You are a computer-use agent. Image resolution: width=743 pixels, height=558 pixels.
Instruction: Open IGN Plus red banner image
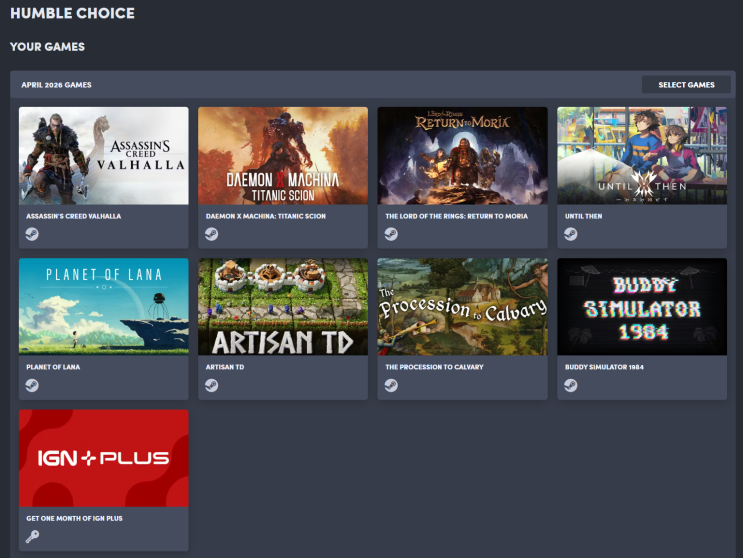coord(104,458)
